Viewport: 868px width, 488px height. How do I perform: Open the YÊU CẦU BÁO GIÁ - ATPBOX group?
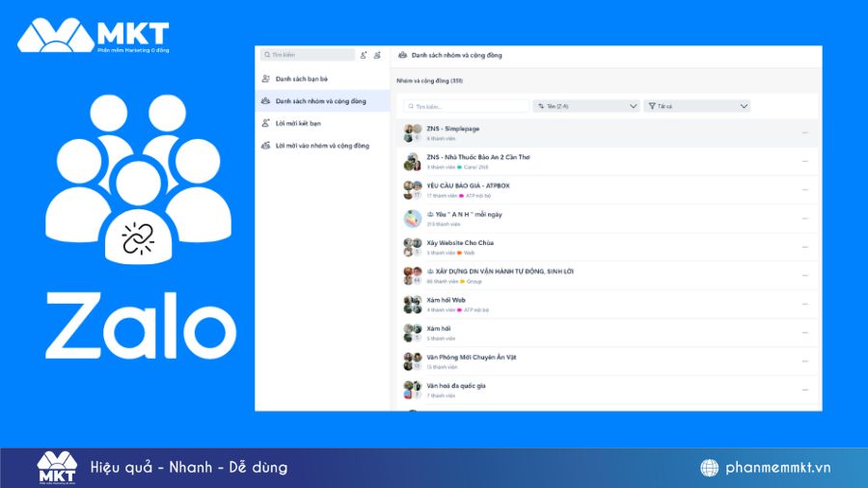608,190
